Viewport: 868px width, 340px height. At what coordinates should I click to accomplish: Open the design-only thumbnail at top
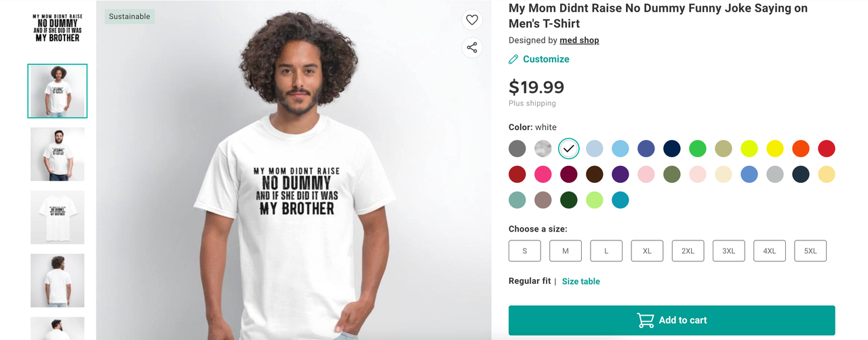[58, 28]
